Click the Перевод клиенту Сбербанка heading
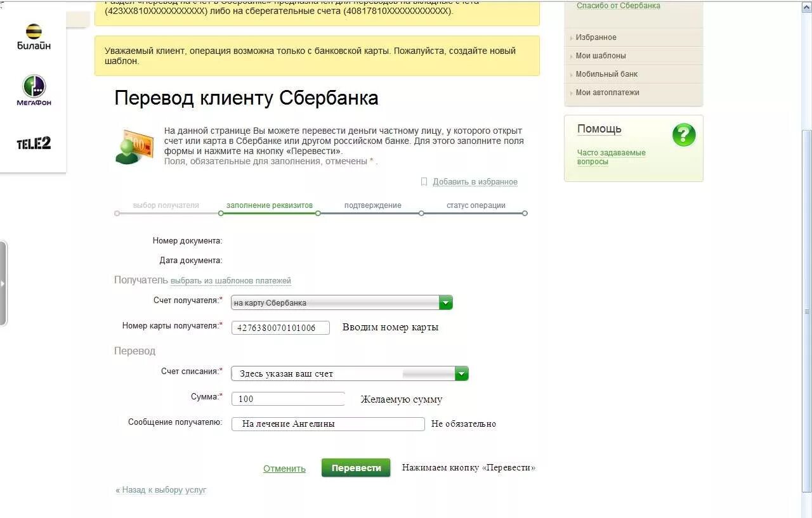 (246, 98)
